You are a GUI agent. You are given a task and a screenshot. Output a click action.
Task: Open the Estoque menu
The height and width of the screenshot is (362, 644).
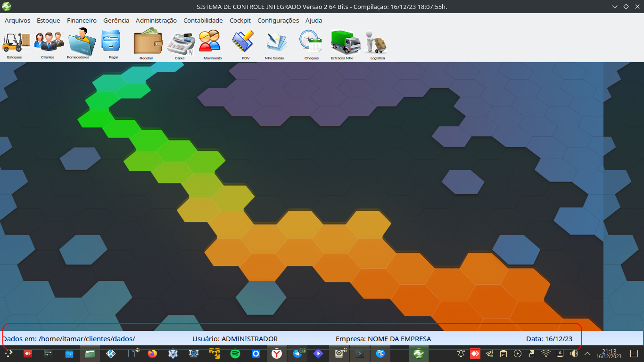pos(49,20)
